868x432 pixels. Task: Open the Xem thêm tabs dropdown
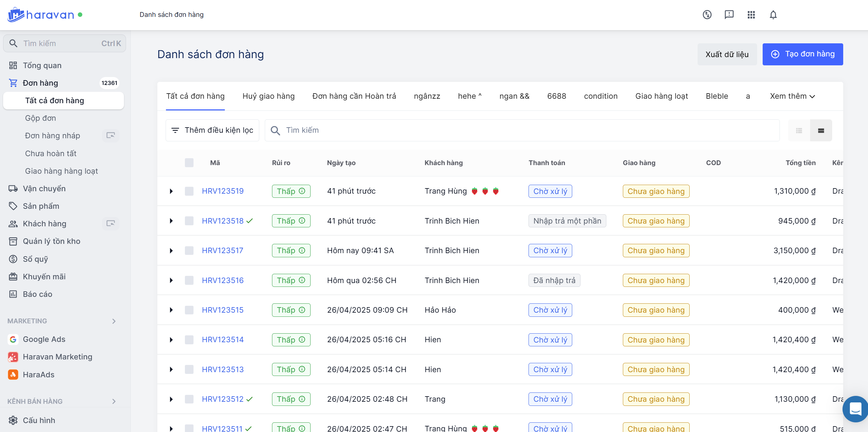pos(792,96)
